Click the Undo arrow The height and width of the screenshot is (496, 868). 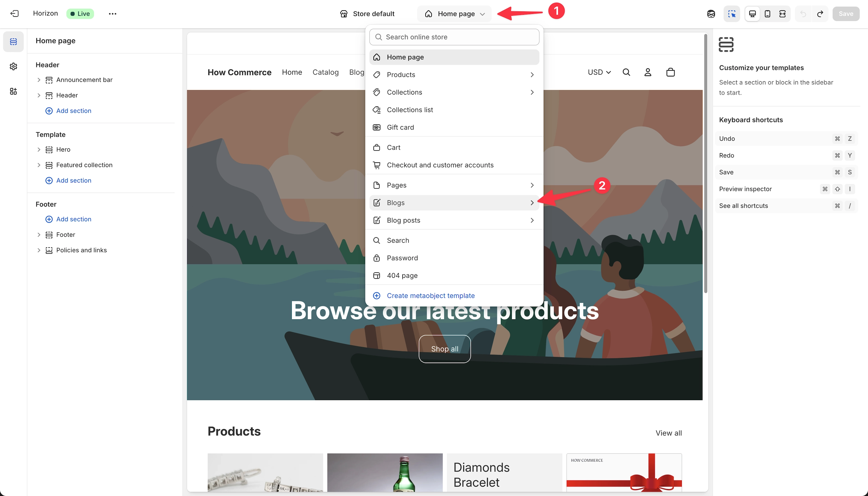803,14
